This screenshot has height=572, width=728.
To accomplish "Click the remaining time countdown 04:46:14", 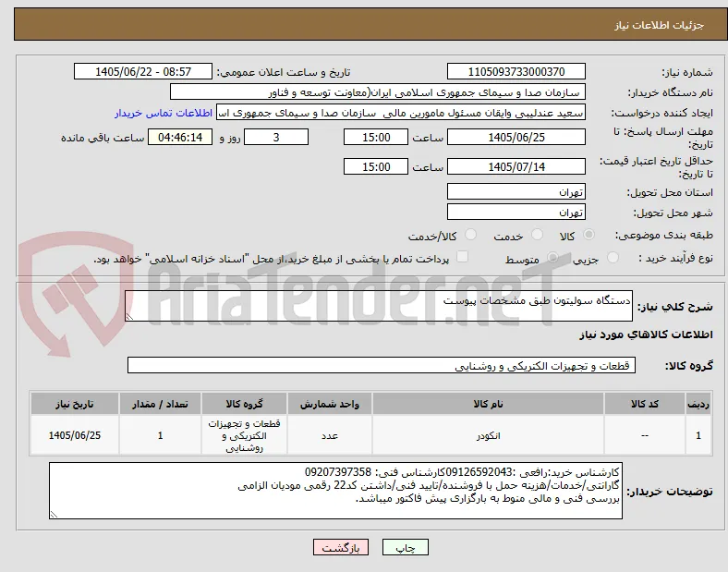I will [180, 138].
